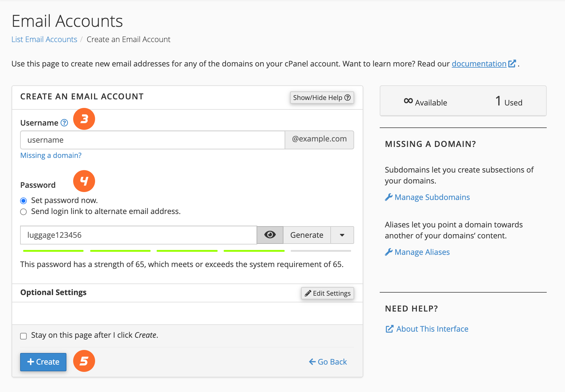Screen dimensions: 565x392
Task: Click inside the username input field
Action: point(152,140)
